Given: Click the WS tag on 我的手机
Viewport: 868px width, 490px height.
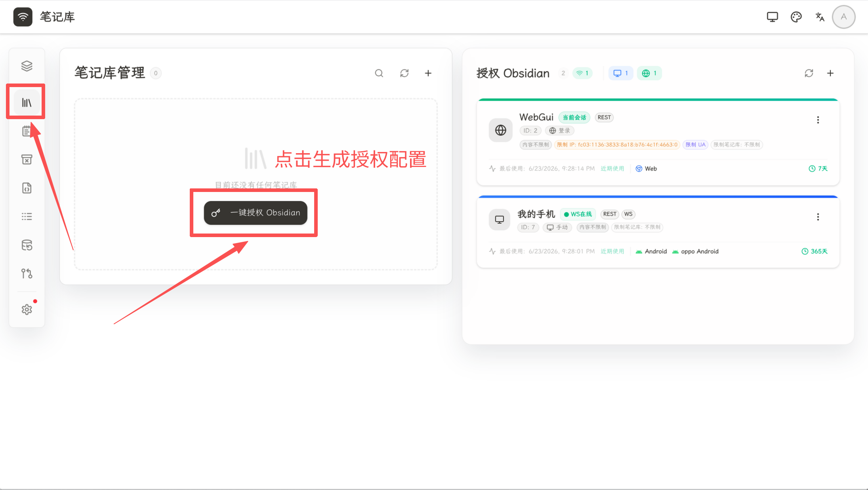Looking at the screenshot, I should point(628,214).
